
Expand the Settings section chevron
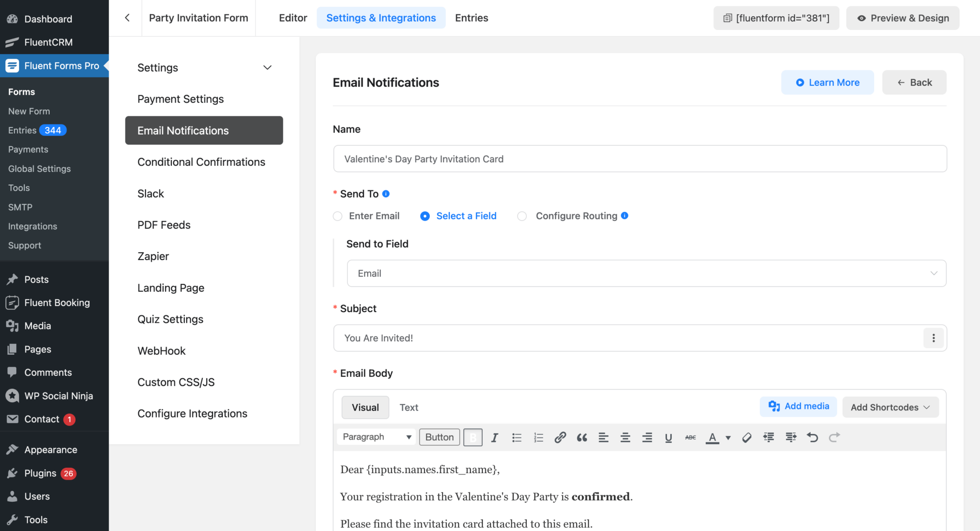(x=267, y=68)
